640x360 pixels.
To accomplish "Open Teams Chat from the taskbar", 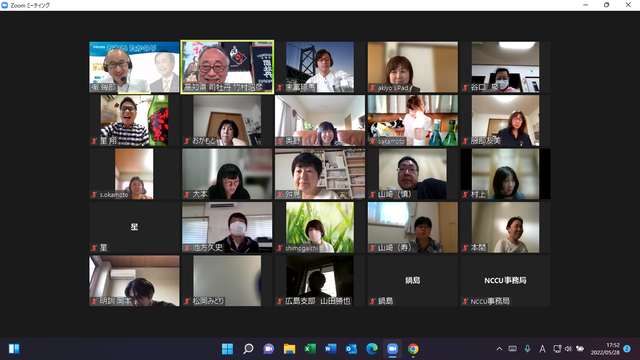I will click(x=269, y=349).
